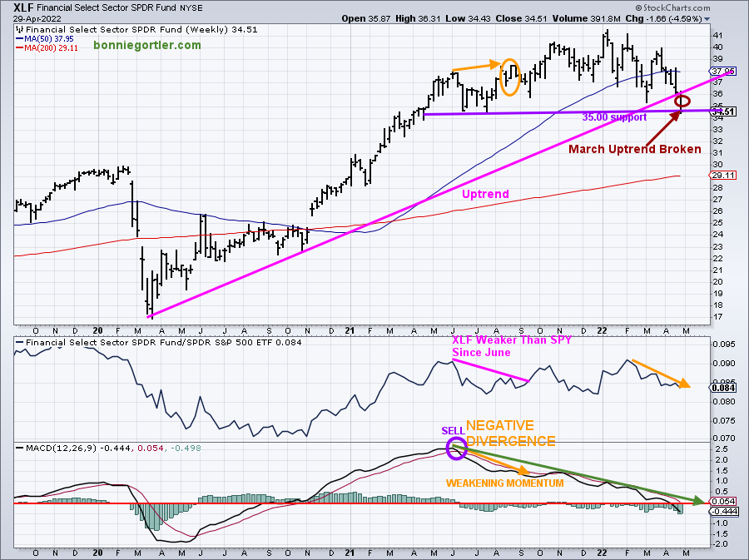749x560 pixels.
Task: Click the black line marker before the MACD legend
Action: pyautogui.click(x=20, y=448)
